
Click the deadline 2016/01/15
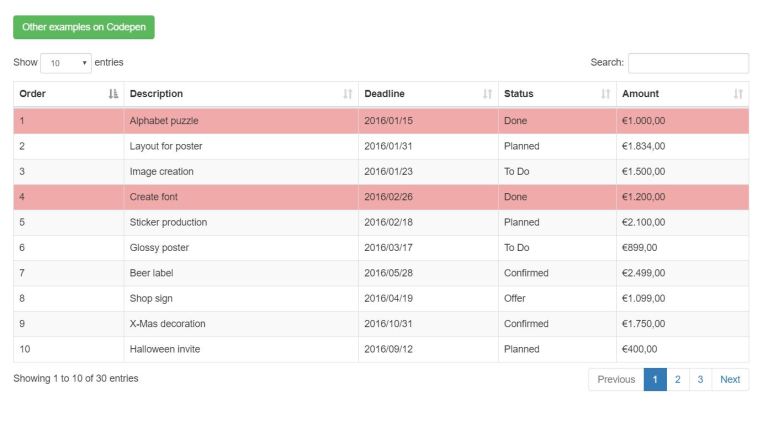pos(388,121)
